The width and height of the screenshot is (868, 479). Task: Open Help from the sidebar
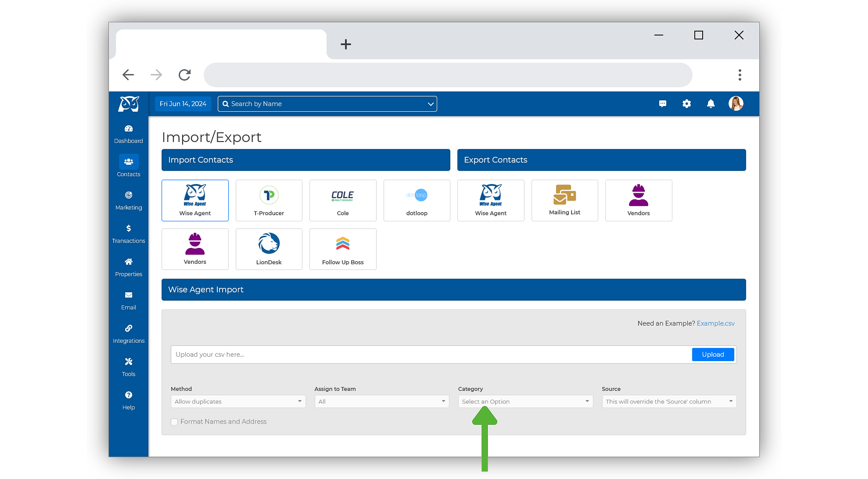pyautogui.click(x=129, y=401)
